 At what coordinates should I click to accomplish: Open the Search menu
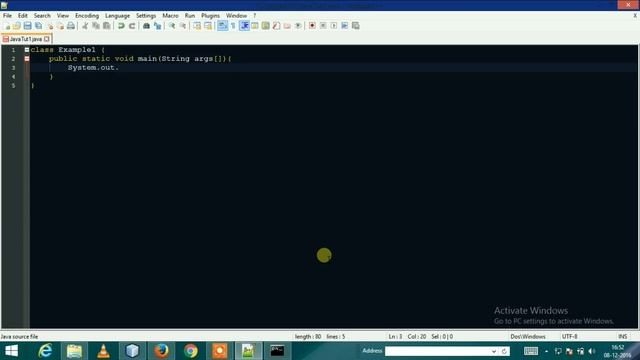coord(42,16)
